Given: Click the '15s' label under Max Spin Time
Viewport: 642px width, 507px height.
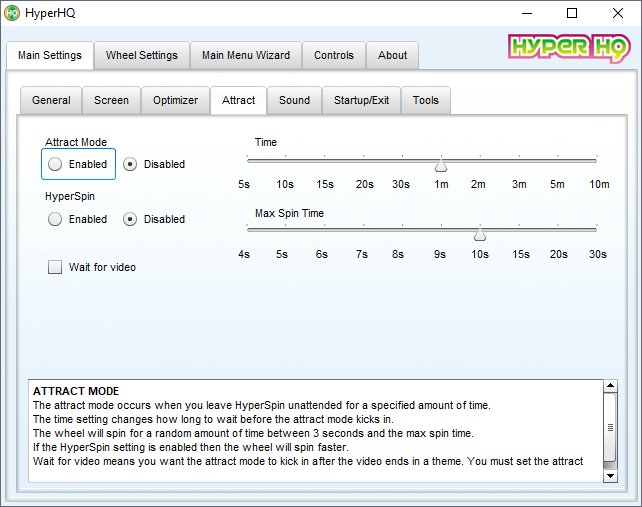Looking at the screenshot, I should tap(521, 254).
